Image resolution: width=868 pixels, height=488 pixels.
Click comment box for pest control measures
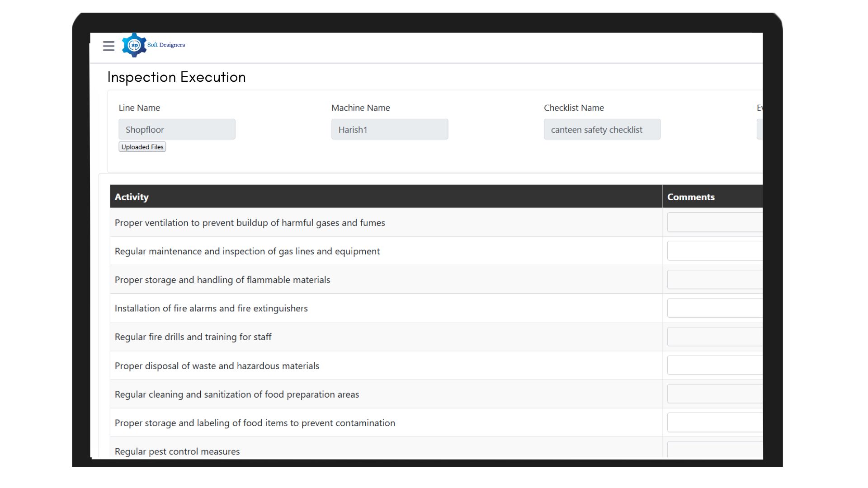714,450
